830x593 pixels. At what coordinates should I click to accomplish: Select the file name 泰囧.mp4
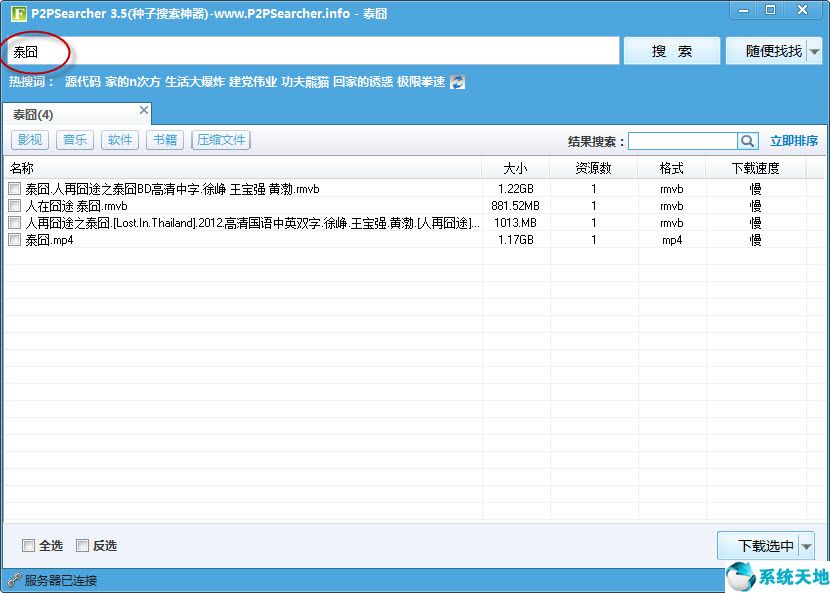[x=49, y=240]
